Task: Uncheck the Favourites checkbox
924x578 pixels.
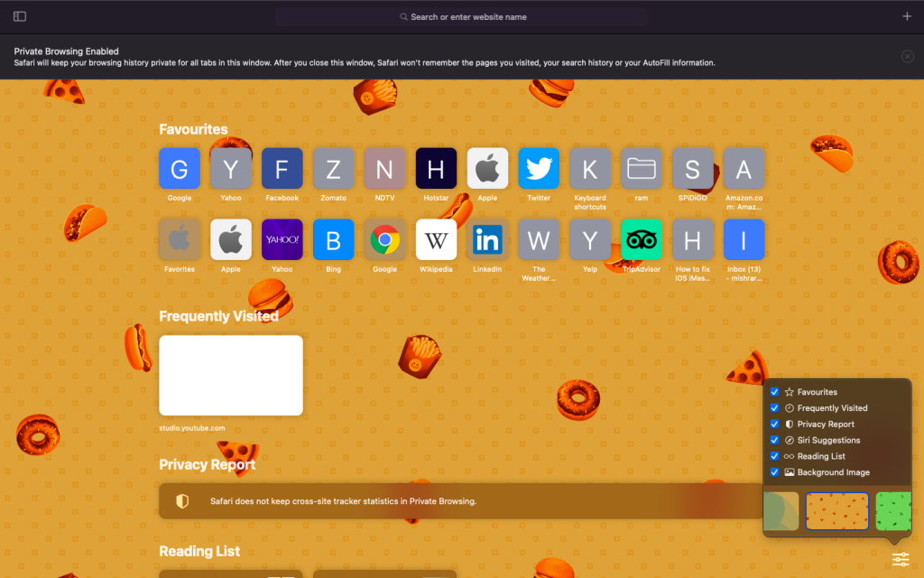Action: (x=774, y=392)
